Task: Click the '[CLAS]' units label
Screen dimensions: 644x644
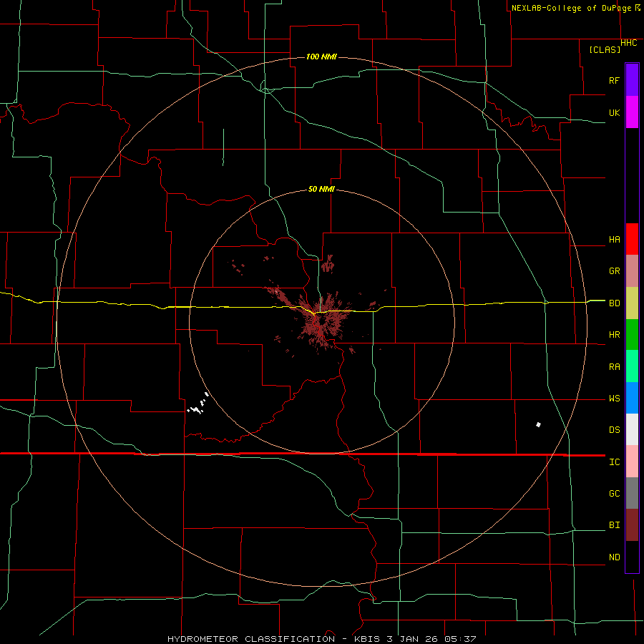Action: [x=605, y=49]
